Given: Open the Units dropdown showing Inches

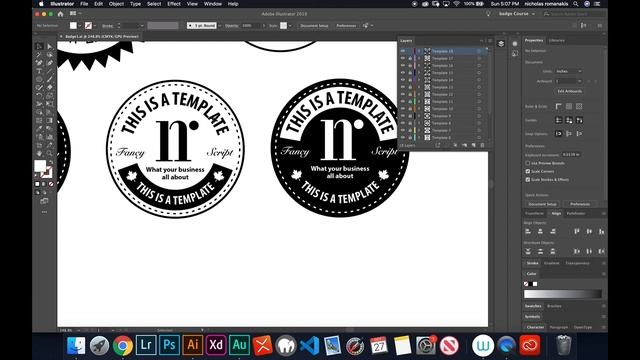Looking at the screenshot, I should (568, 71).
